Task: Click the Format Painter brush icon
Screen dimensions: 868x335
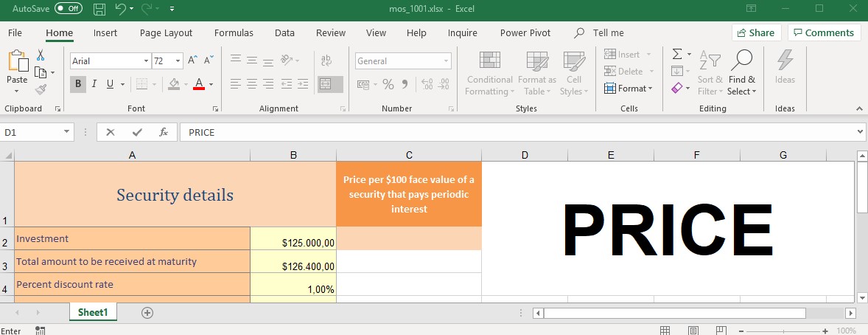Action: point(41,89)
